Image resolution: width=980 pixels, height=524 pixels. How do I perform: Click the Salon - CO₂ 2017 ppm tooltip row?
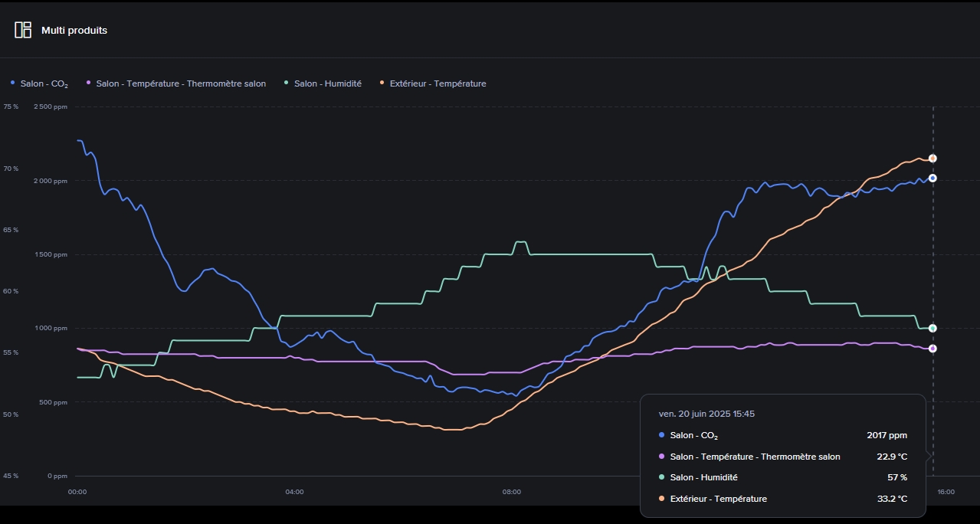[x=783, y=435]
